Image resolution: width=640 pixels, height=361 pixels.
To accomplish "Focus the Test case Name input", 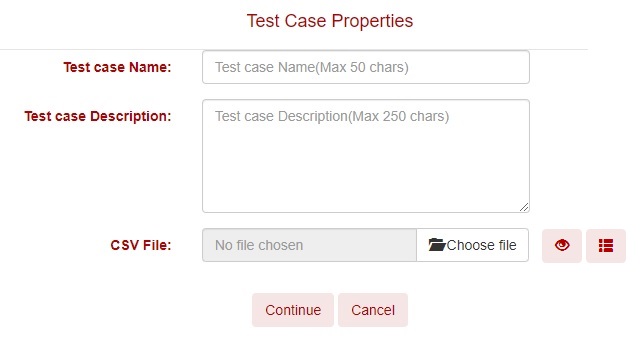I will click(x=366, y=67).
